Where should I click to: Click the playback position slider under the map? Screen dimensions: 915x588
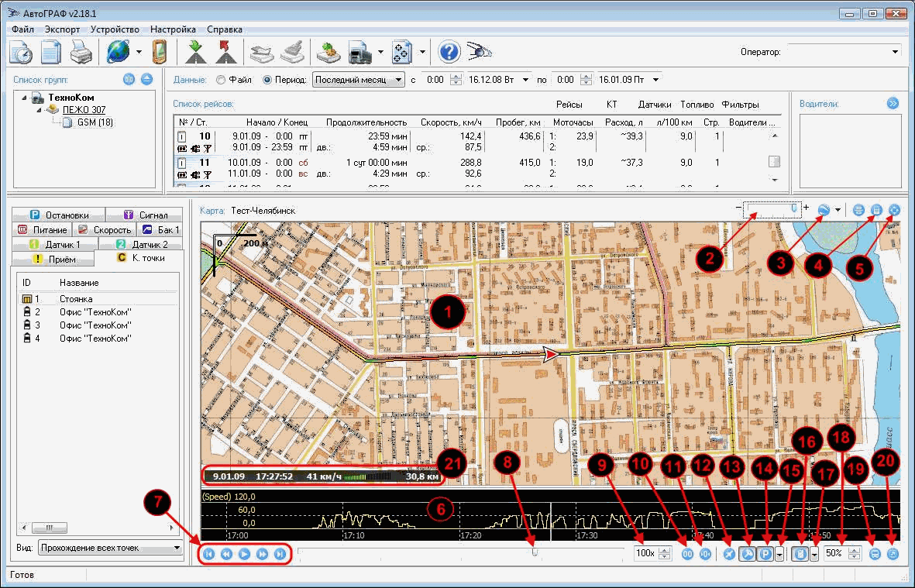pos(535,552)
